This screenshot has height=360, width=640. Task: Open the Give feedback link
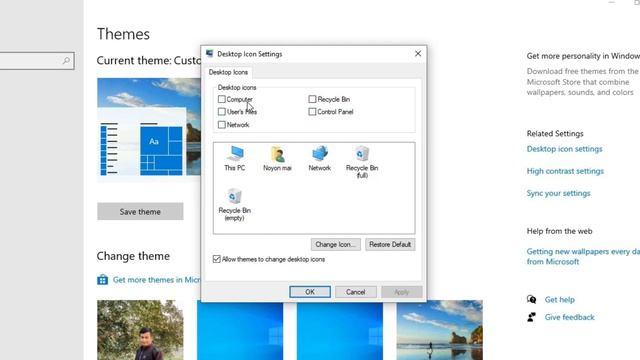[569, 317]
